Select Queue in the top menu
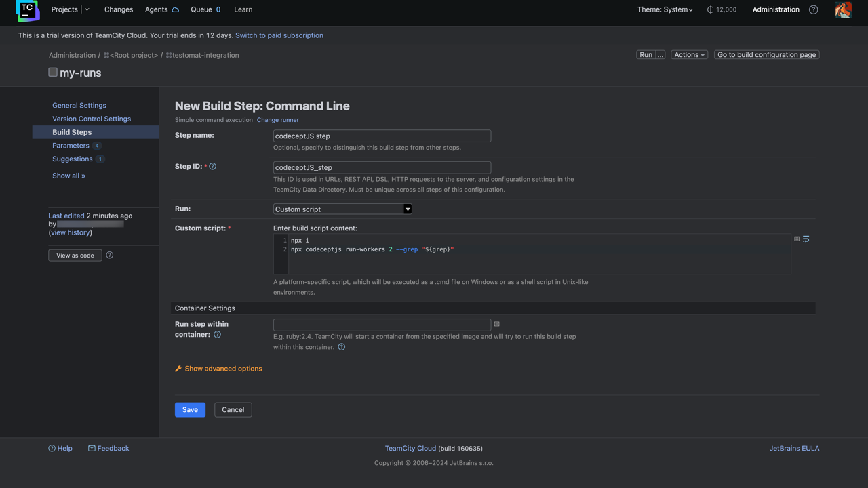The width and height of the screenshot is (868, 488). pos(201,9)
